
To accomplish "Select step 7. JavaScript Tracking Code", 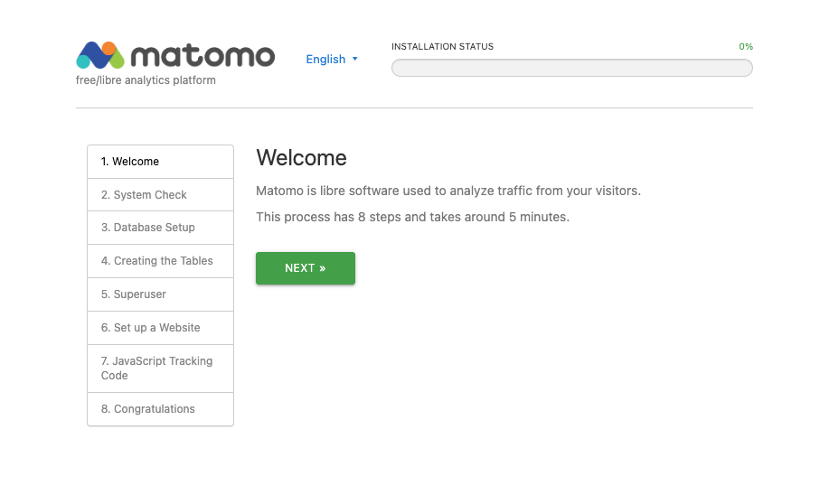I will [160, 369].
